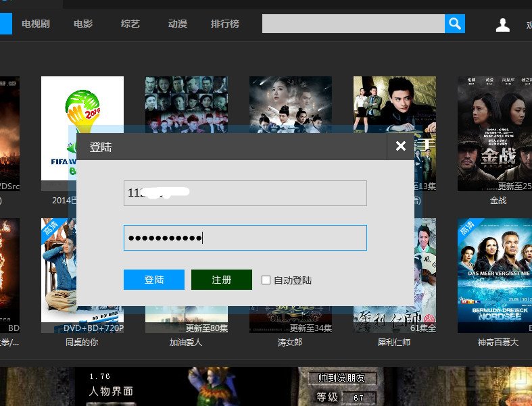Click the 犀利仁师 title link

[394, 342]
